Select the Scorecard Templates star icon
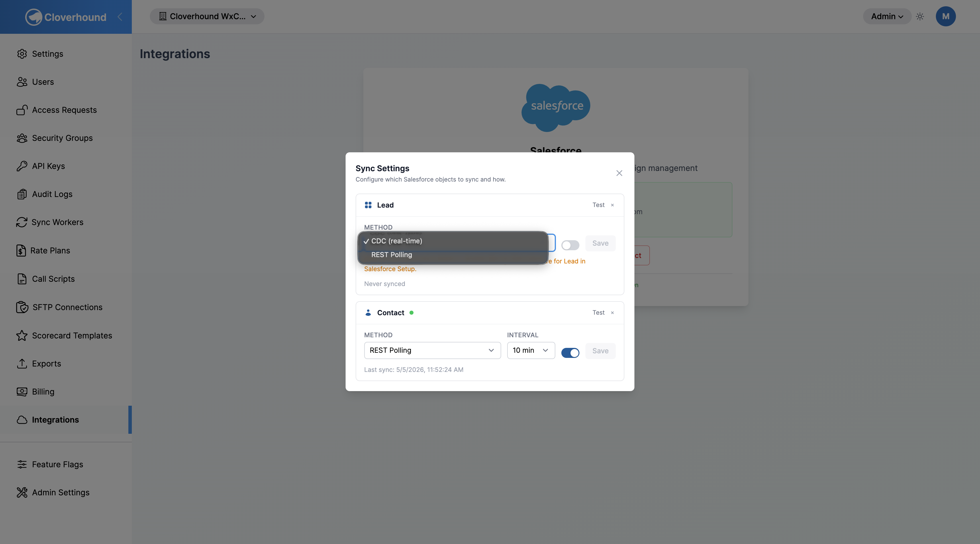The image size is (980, 544). tap(22, 335)
